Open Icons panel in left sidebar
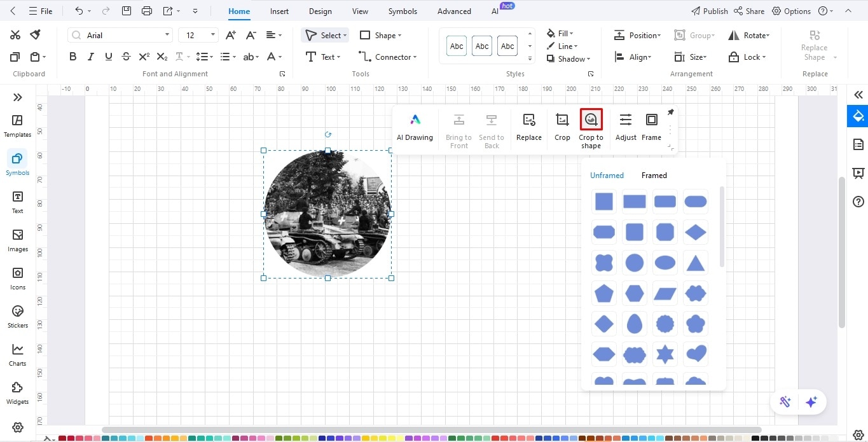This screenshot has width=868, height=442. (18, 279)
